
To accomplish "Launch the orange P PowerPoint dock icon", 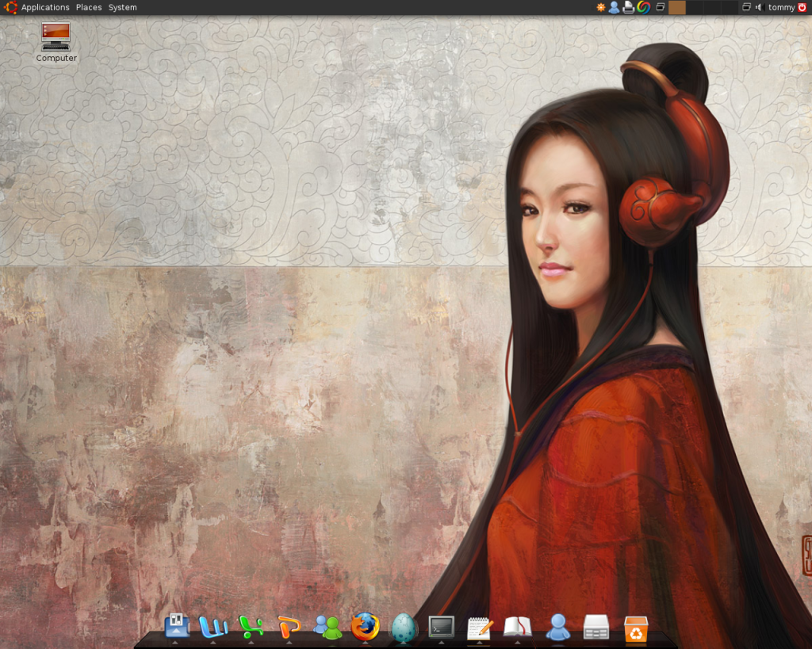I will tap(289, 627).
